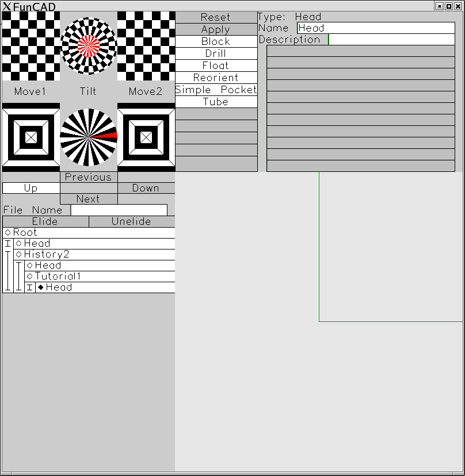This screenshot has width=465, height=476.
Task: Choose the Reorient operation
Action: 216,78
